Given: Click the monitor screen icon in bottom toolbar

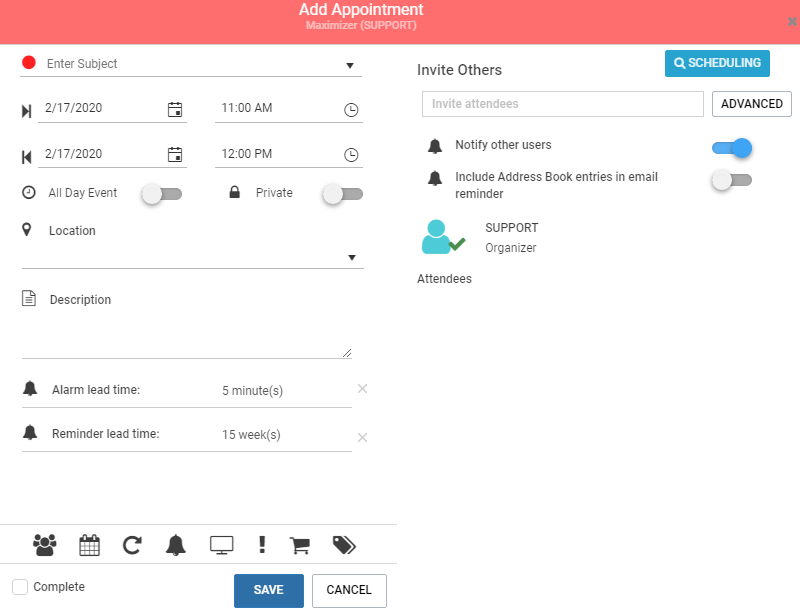Looking at the screenshot, I should (x=221, y=545).
